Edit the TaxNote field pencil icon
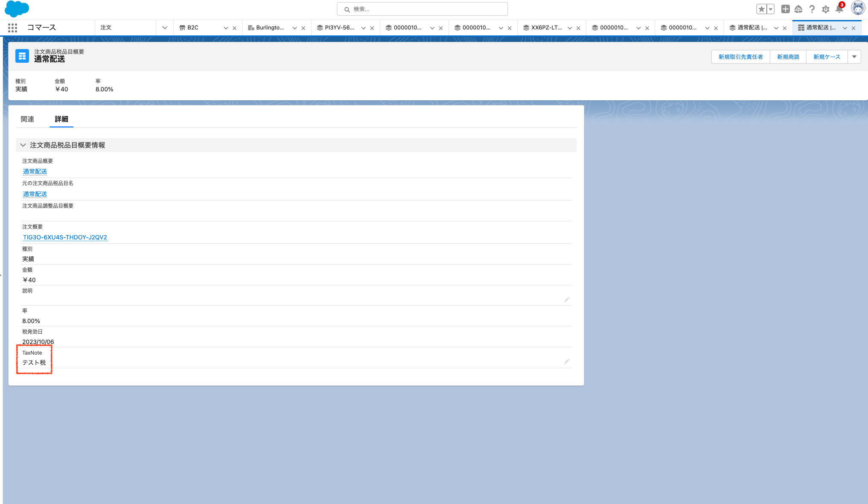 click(566, 361)
